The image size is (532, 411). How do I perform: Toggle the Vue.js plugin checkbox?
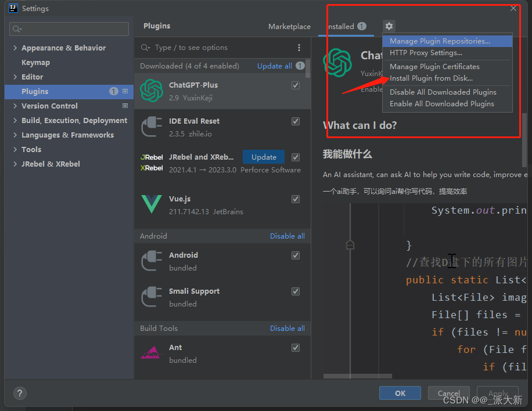click(x=296, y=199)
